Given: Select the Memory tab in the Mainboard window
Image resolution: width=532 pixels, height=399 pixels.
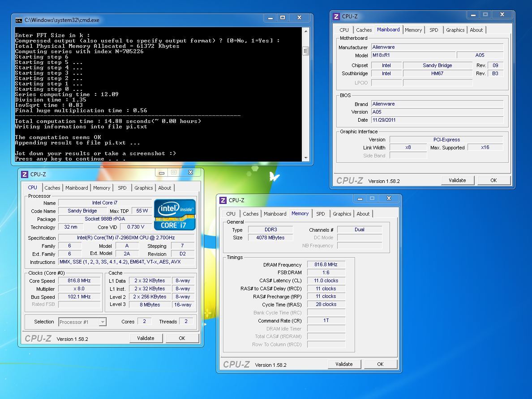Looking at the screenshot, I should pyautogui.click(x=413, y=30).
